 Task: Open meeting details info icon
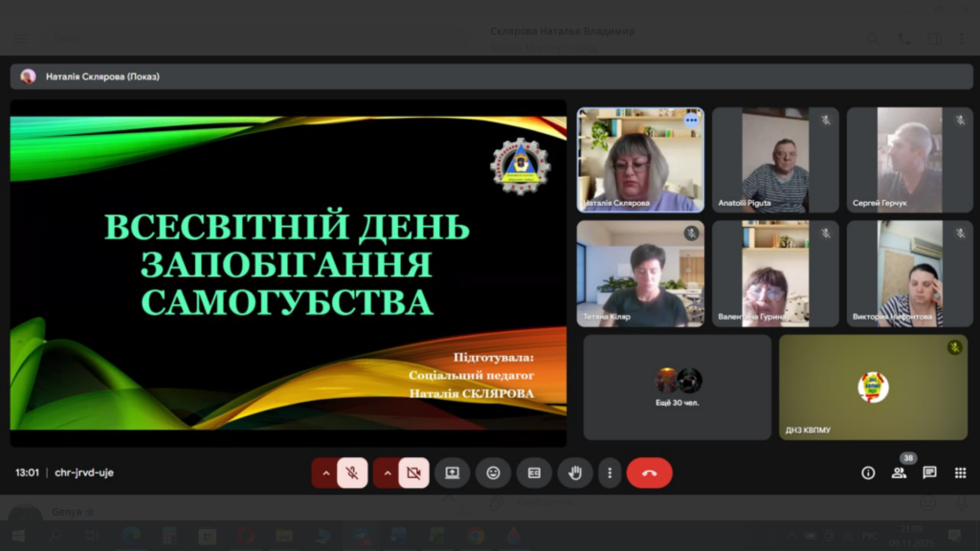click(x=868, y=473)
